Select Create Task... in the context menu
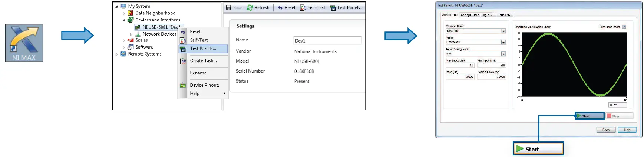The height and width of the screenshot is (157, 644). click(x=203, y=61)
